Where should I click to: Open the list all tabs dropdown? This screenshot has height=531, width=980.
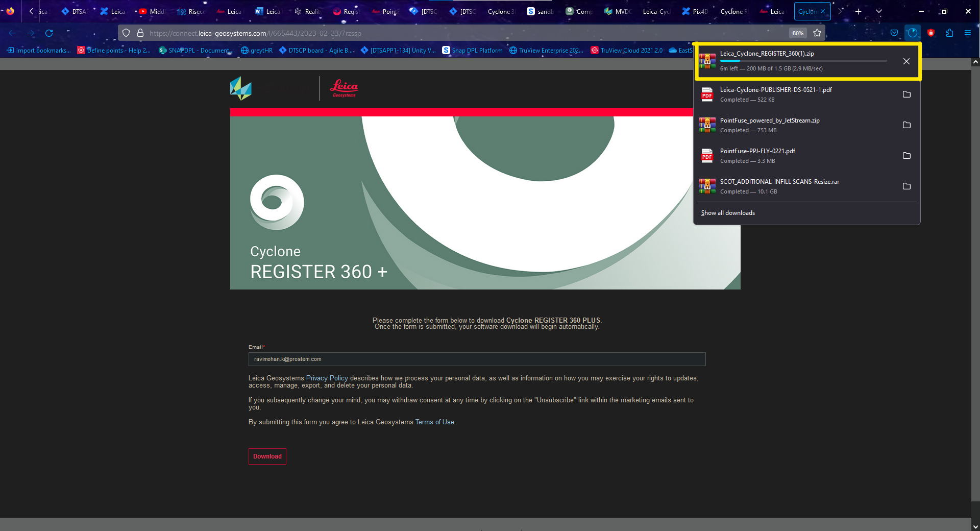pyautogui.click(x=879, y=11)
